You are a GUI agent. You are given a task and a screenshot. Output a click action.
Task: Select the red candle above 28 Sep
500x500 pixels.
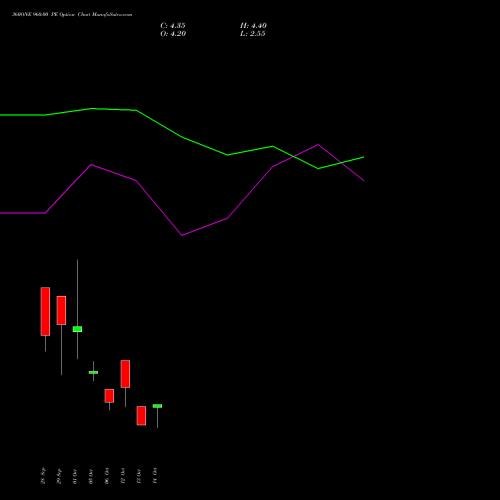tap(45, 311)
